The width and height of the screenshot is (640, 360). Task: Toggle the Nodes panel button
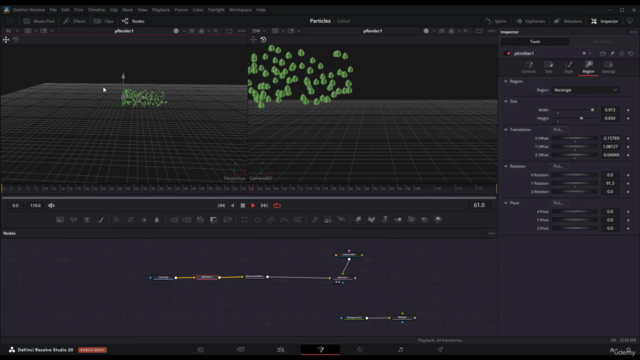133,21
